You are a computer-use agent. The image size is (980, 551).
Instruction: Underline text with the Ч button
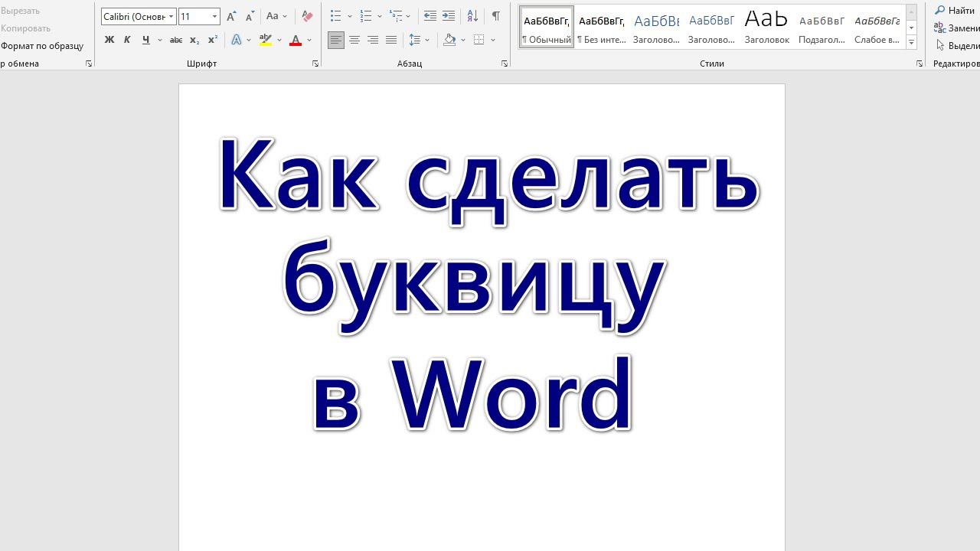coord(145,40)
